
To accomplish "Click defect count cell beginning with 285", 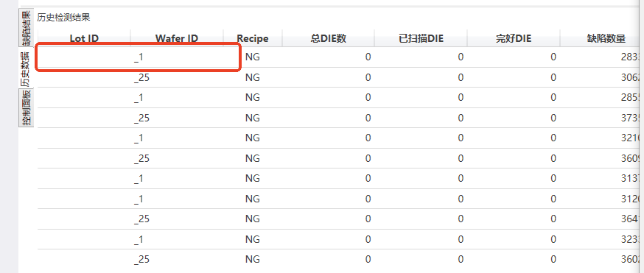I will pos(602,98).
